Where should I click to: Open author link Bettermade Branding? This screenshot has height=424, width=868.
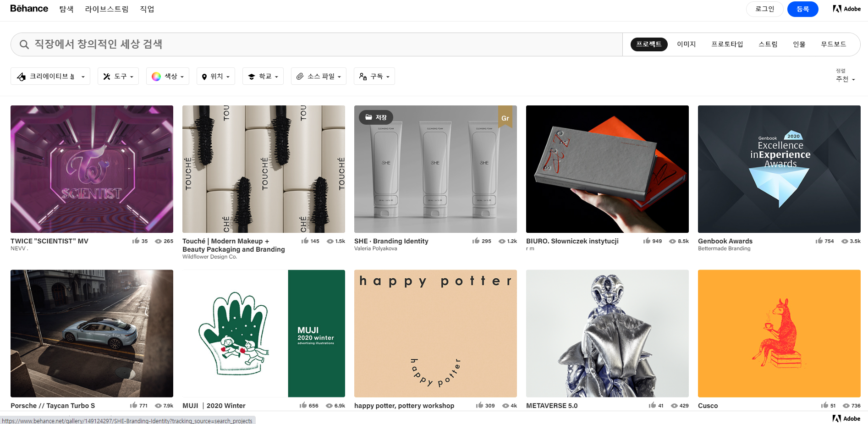[724, 248]
